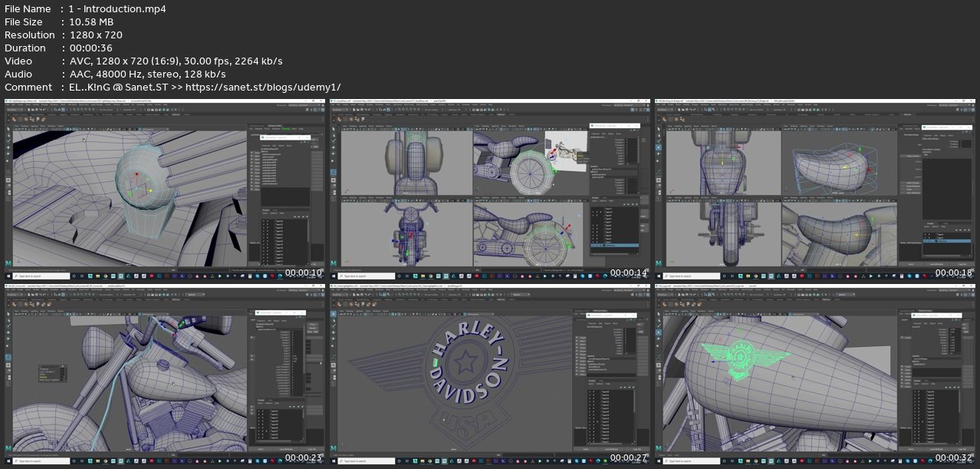Click the Maya logo in the 00:00:23 frame
Image resolution: width=980 pixels, height=469 pixels.
click(8, 448)
